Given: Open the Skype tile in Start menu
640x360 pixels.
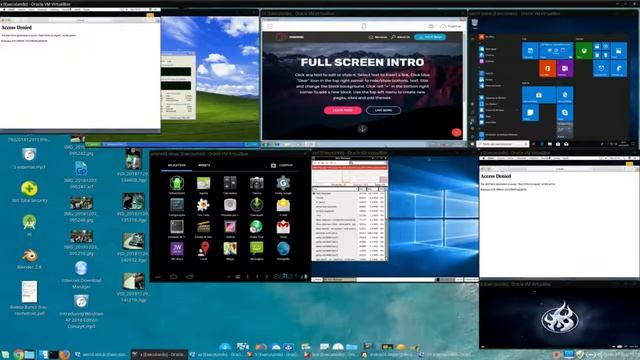Looking at the screenshot, I should (565, 112).
